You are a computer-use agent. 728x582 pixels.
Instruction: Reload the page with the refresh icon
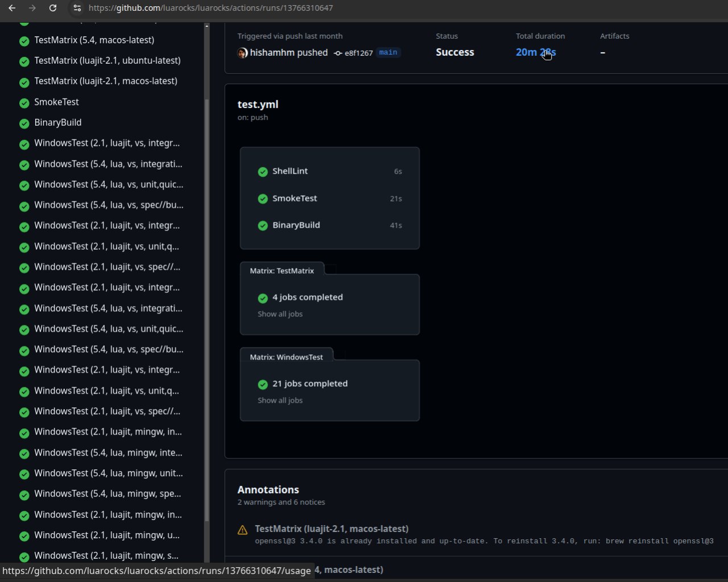pyautogui.click(x=53, y=8)
